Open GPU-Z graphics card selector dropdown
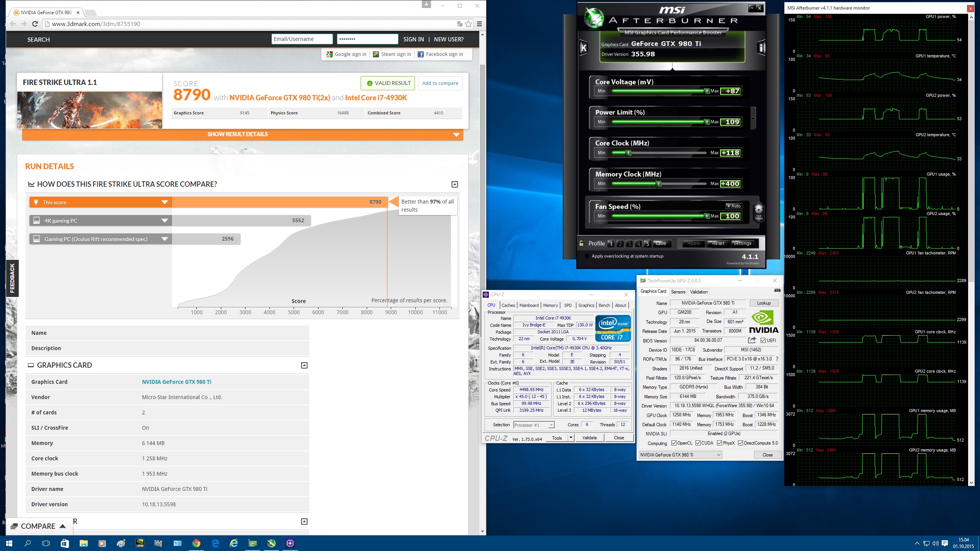 click(680, 455)
